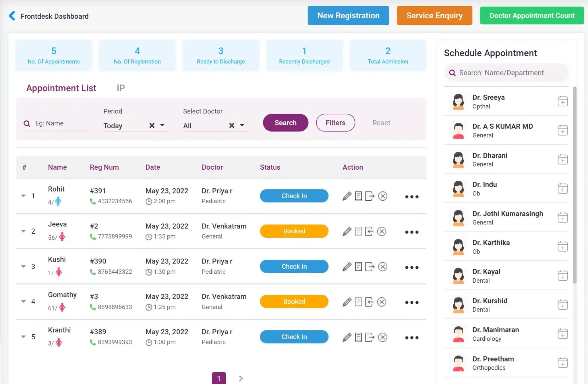Image resolution: width=588 pixels, height=384 pixels.
Task: Switch to the IP tab
Action: tap(121, 88)
